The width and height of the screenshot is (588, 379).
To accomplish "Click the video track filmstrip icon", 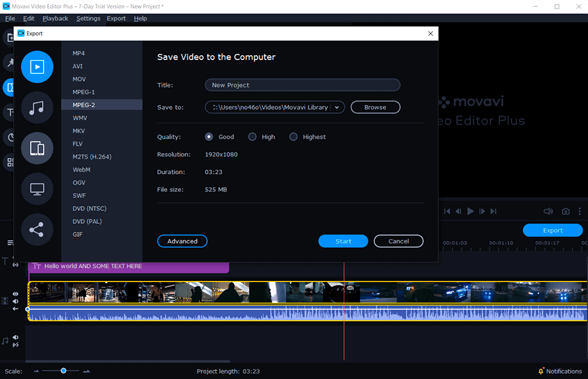I will click(x=5, y=301).
